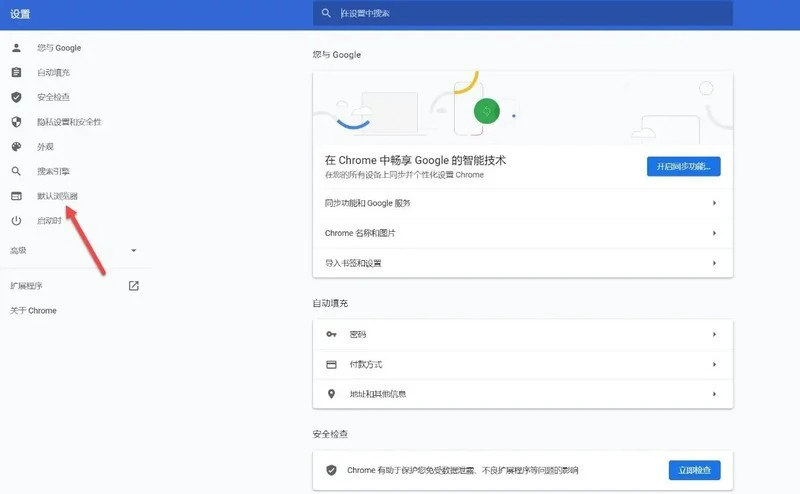800x494 pixels.
Task: Open 启动时 in the sidebar
Action: tap(49, 220)
